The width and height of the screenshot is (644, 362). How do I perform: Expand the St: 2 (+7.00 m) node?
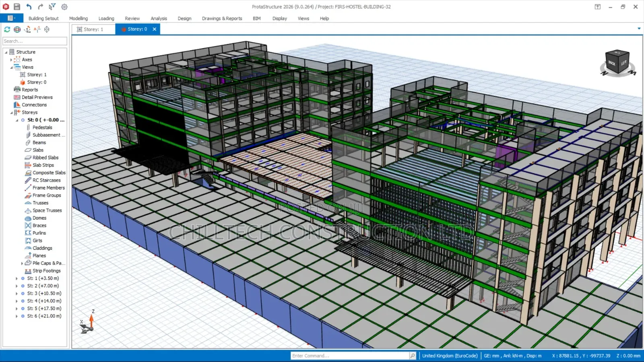17,286
